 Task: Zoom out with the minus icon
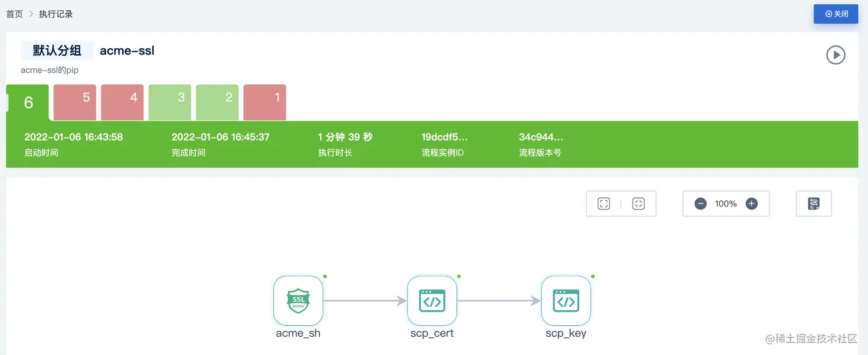(700, 204)
